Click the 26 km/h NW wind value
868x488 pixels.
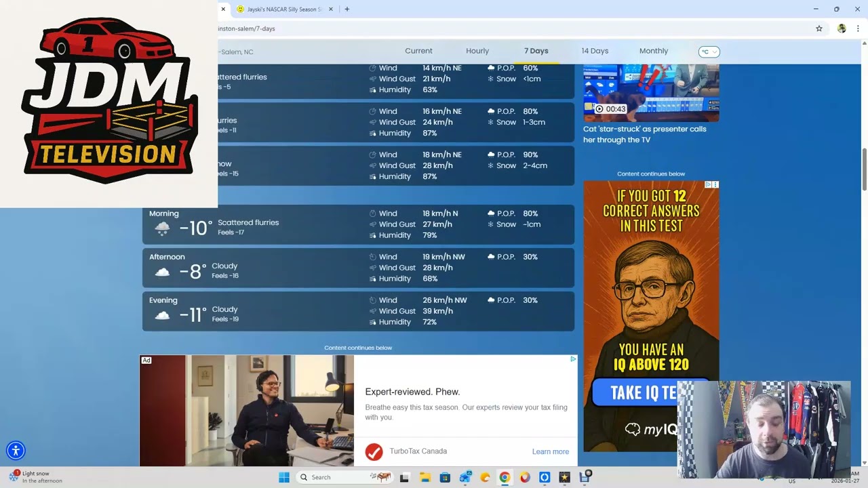click(445, 300)
